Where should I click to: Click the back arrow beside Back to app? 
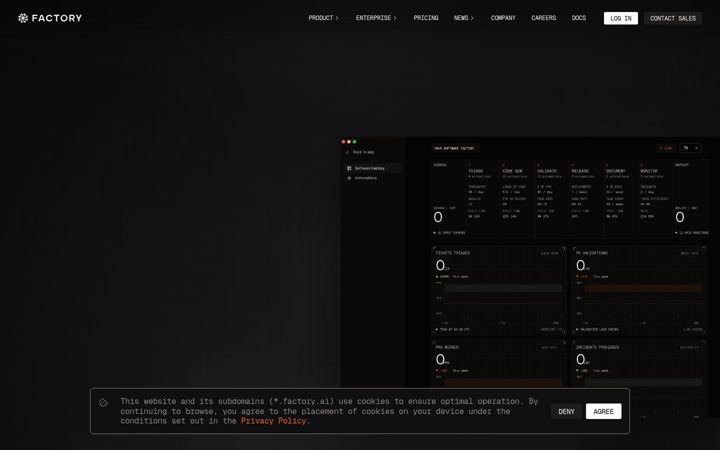[x=348, y=152]
